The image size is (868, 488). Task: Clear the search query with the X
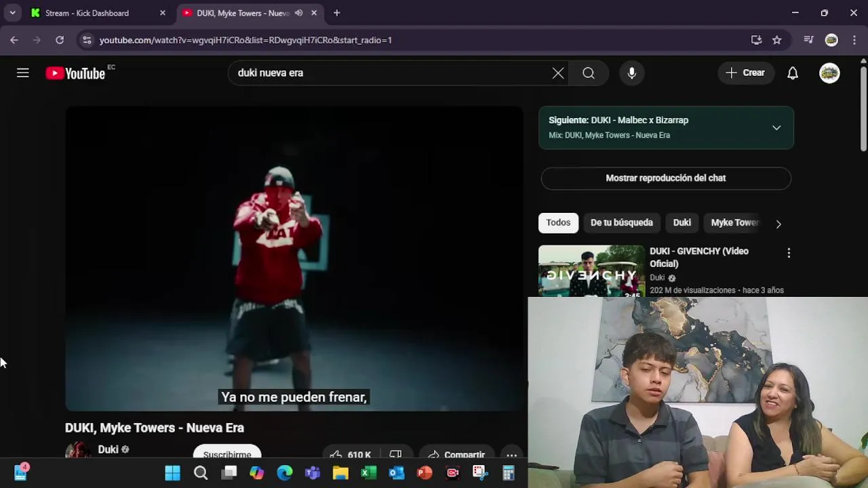point(558,73)
